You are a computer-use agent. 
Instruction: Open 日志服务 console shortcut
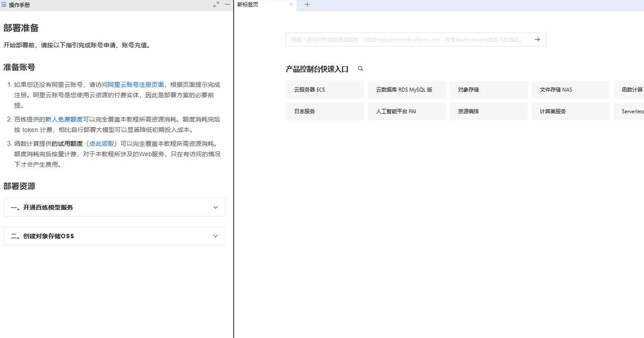[325, 111]
